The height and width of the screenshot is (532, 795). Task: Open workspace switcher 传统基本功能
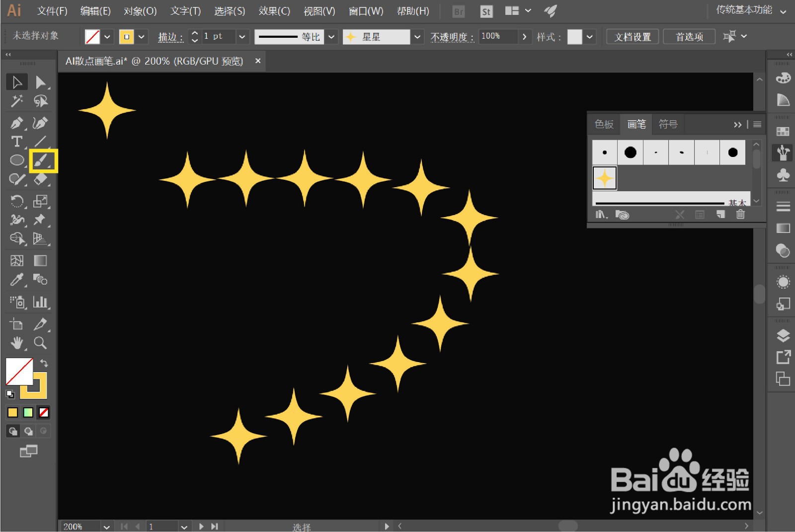(751, 10)
